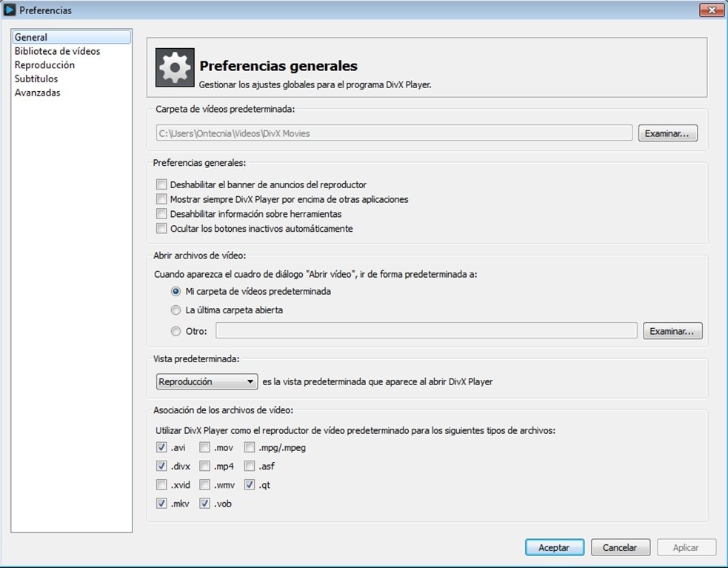Image resolution: width=728 pixels, height=568 pixels.
Task: Open the Vista predeterminada dropdown
Action: pyautogui.click(x=207, y=382)
